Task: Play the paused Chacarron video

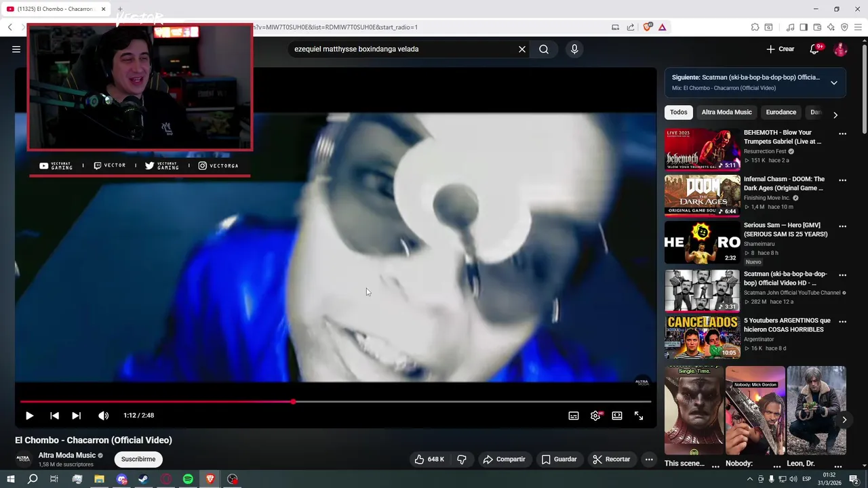Action: tap(29, 415)
